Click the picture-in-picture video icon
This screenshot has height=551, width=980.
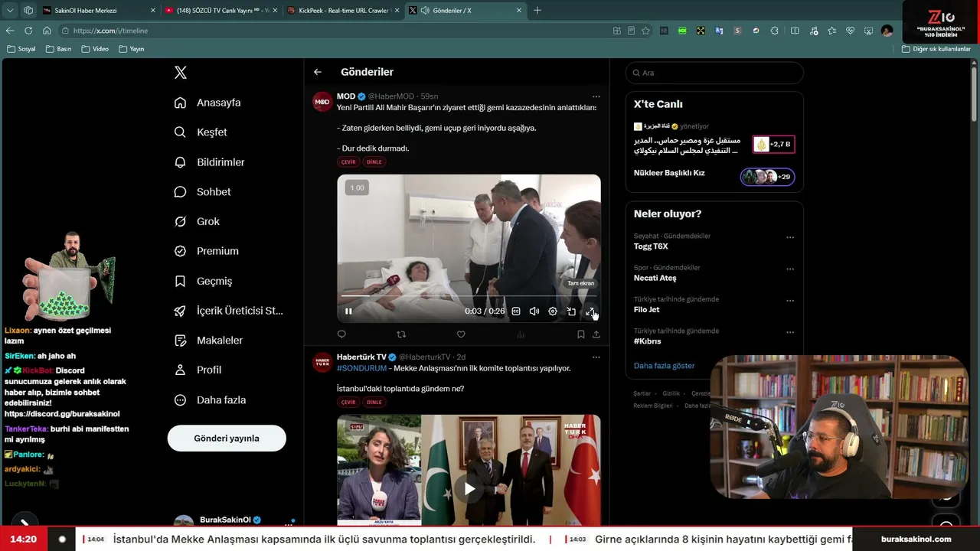coord(571,311)
